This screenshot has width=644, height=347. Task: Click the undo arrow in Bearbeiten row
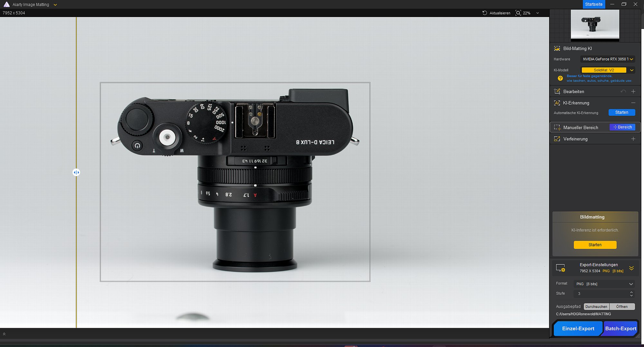click(x=623, y=92)
